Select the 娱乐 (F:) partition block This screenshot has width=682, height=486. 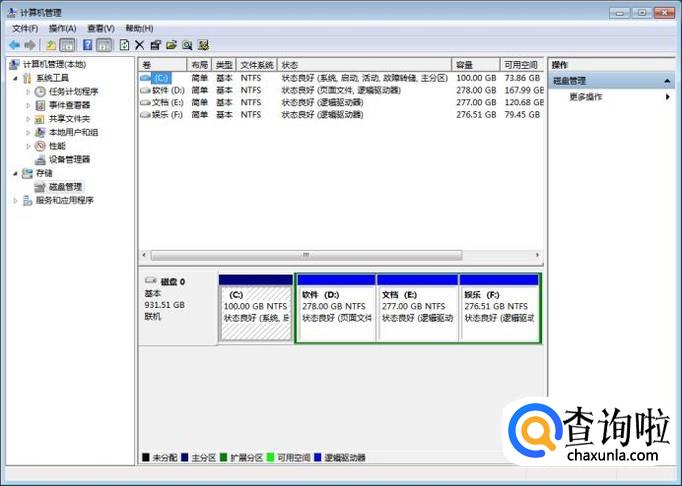(x=499, y=310)
